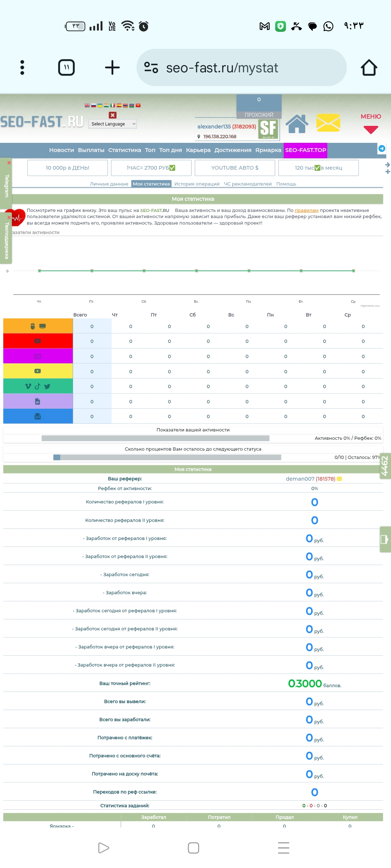Select the UK flag language icon
This screenshot has width=391, height=868.
click(87, 106)
